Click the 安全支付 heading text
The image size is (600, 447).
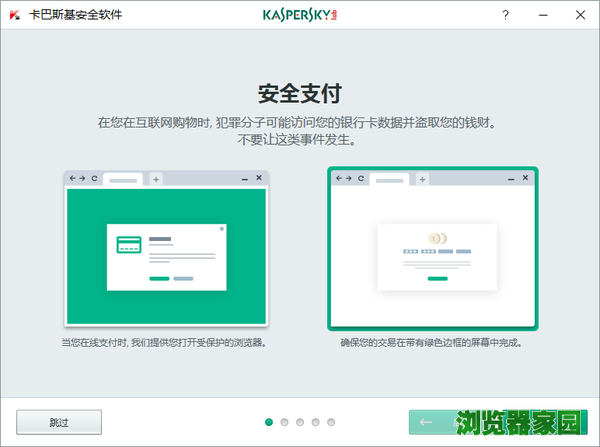pos(299,95)
